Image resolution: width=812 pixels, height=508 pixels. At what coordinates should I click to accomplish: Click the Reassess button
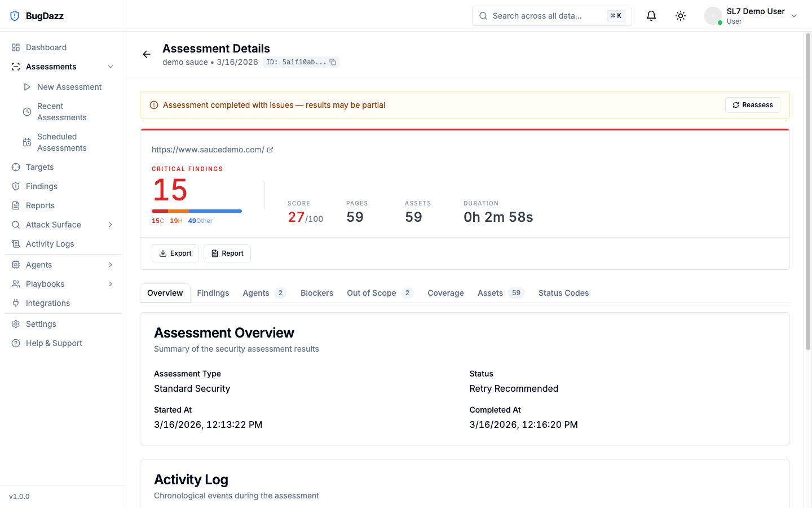coord(753,105)
